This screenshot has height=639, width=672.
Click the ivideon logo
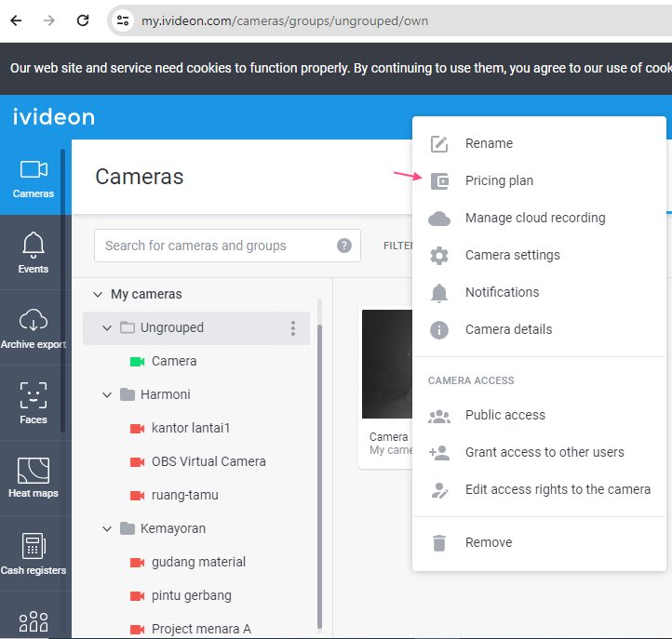54,117
